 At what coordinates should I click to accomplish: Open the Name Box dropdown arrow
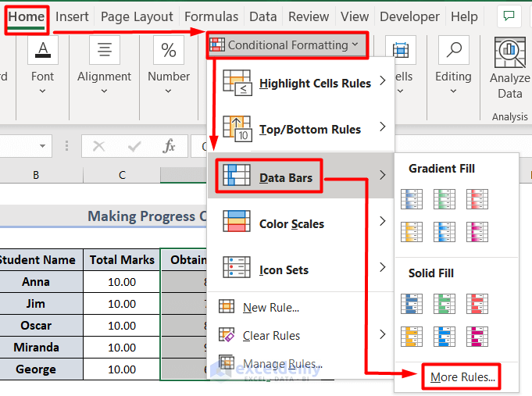(x=42, y=146)
